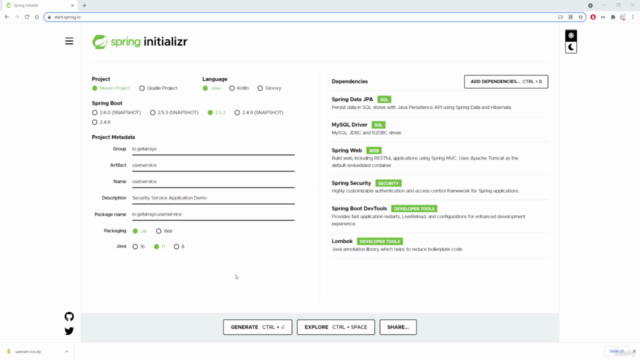This screenshot has height=360, width=640.
Task: Go back in browser history
Action: tap(7, 17)
